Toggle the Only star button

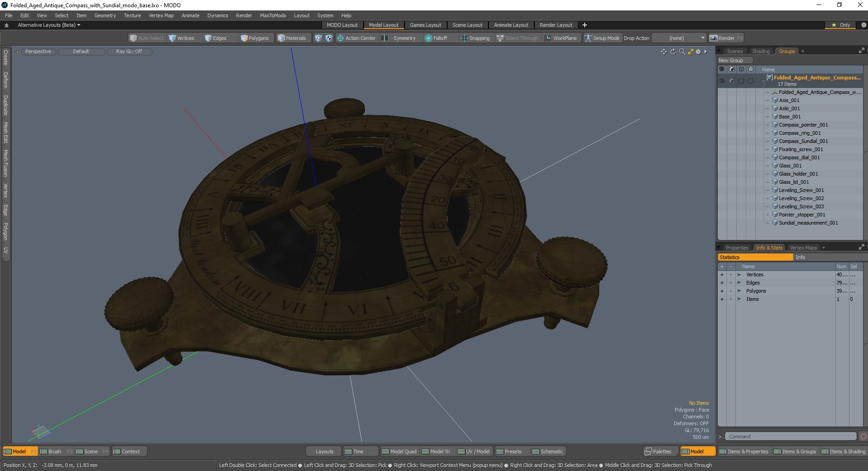click(x=840, y=25)
